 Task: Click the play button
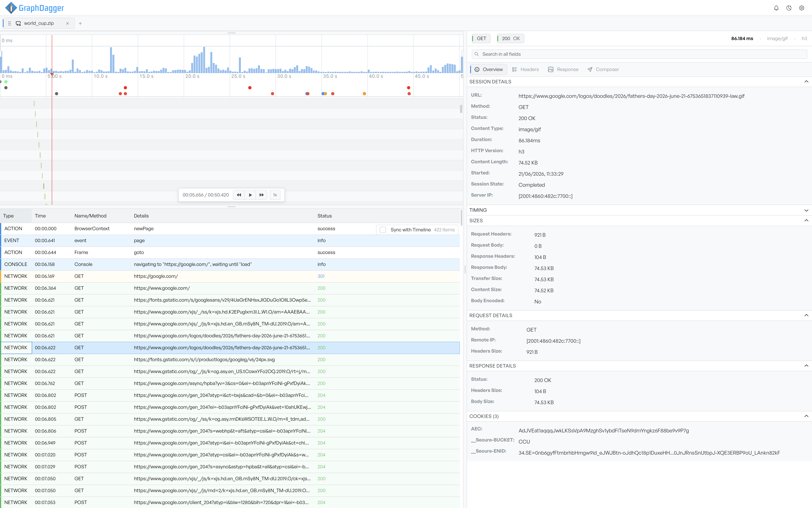pyautogui.click(x=250, y=195)
